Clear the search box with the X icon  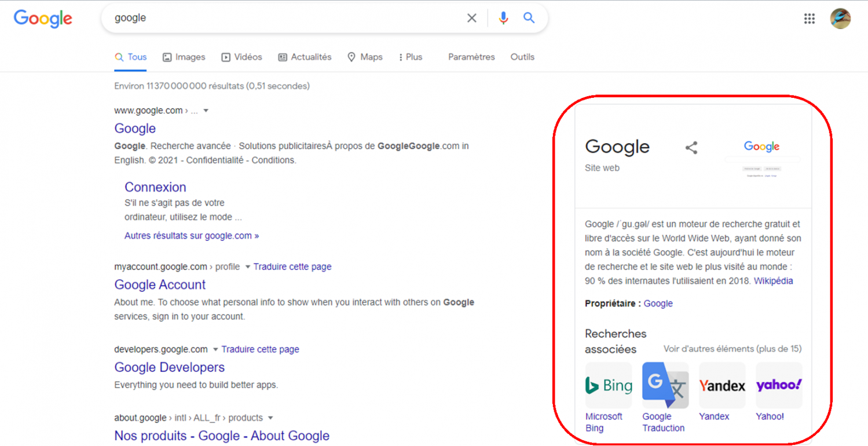(x=472, y=18)
